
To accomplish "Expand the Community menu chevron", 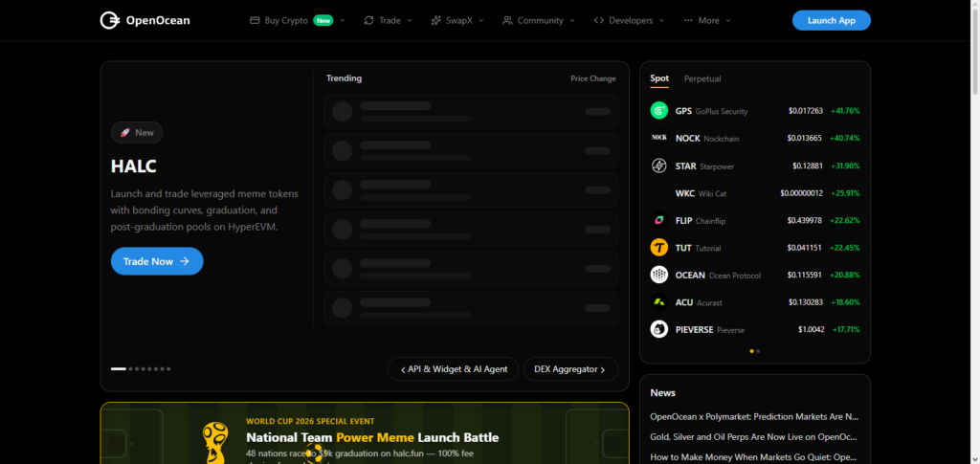I will click(572, 21).
